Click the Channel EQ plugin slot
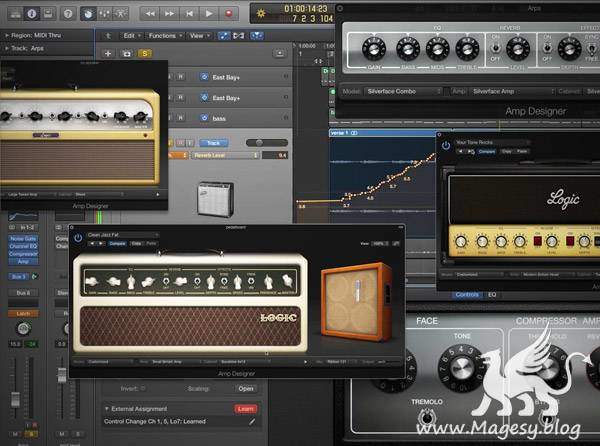Viewport: 600px width, 446px height. [23, 246]
